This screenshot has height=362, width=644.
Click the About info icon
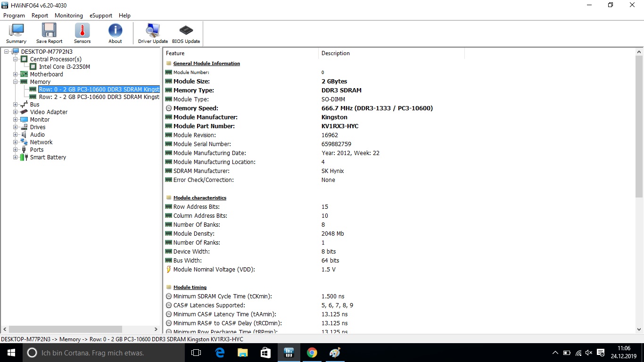tap(115, 31)
